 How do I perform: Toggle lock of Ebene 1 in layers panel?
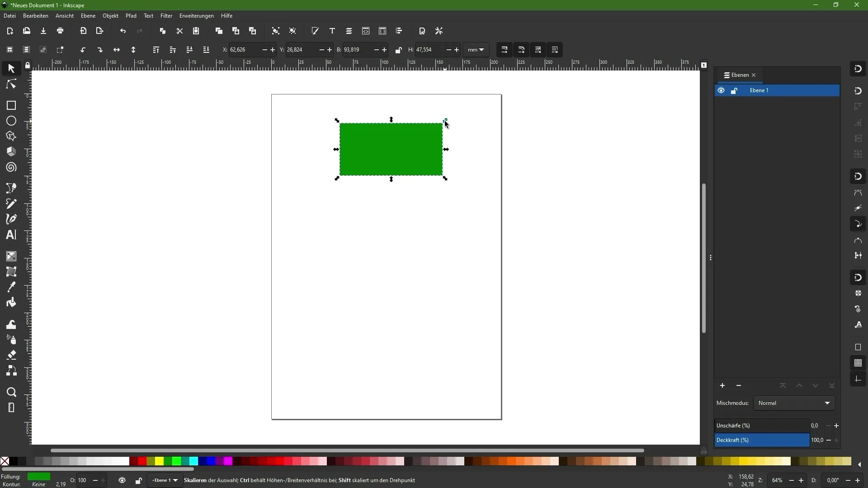[734, 91]
